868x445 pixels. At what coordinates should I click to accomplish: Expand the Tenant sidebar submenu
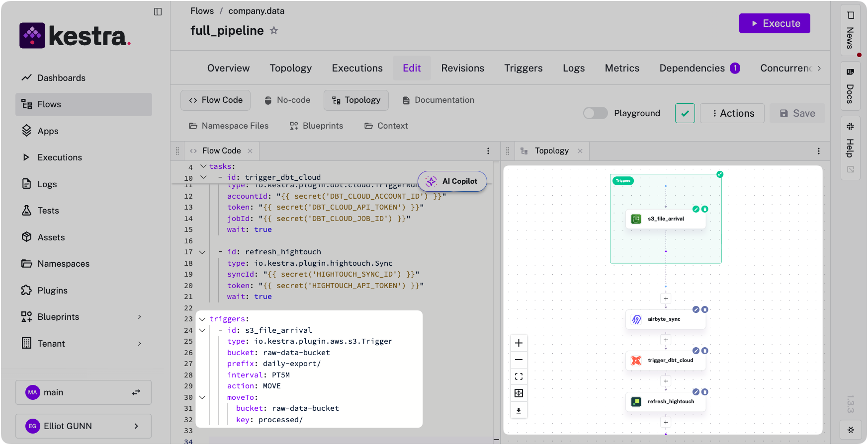point(140,344)
